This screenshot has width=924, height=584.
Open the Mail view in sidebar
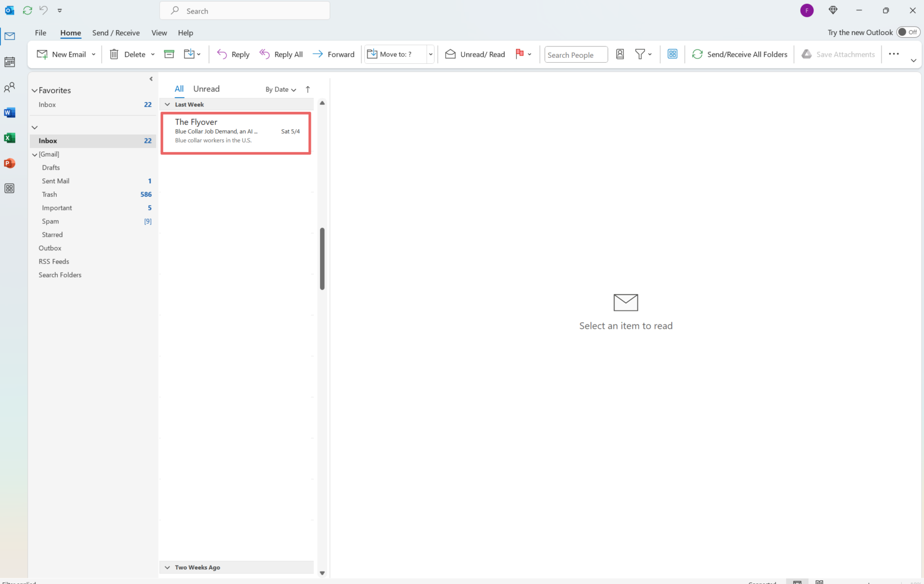click(x=10, y=36)
